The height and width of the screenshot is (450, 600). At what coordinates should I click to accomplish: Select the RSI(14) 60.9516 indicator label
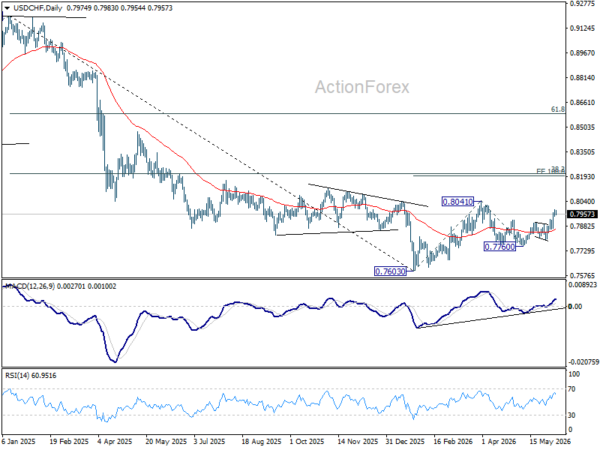click(x=31, y=376)
